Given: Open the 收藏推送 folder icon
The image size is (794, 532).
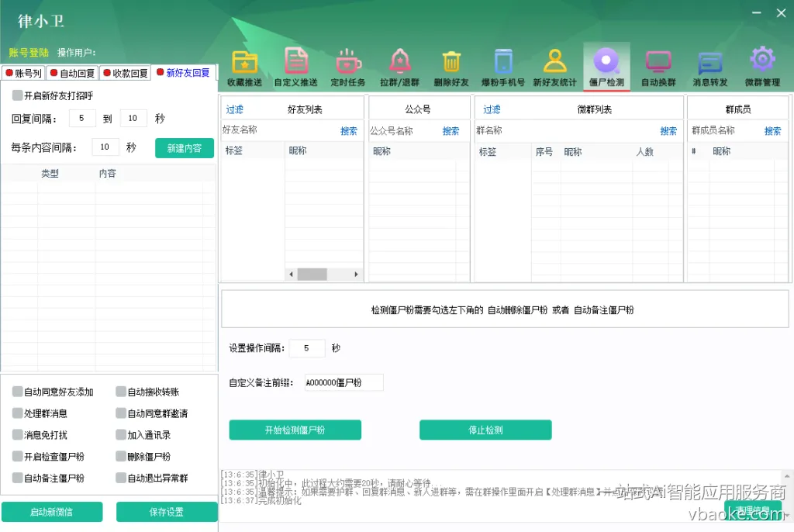Looking at the screenshot, I should pyautogui.click(x=244, y=62).
